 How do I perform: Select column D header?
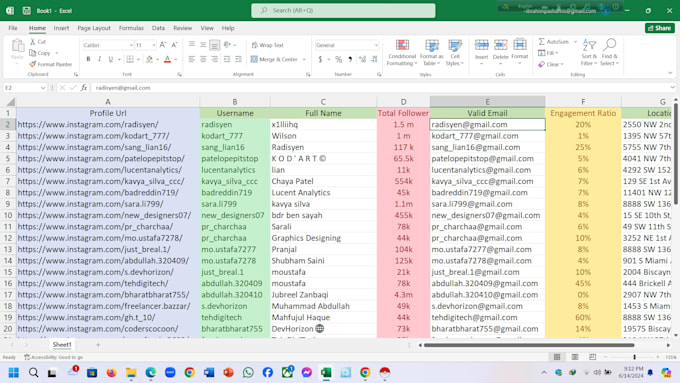403,102
